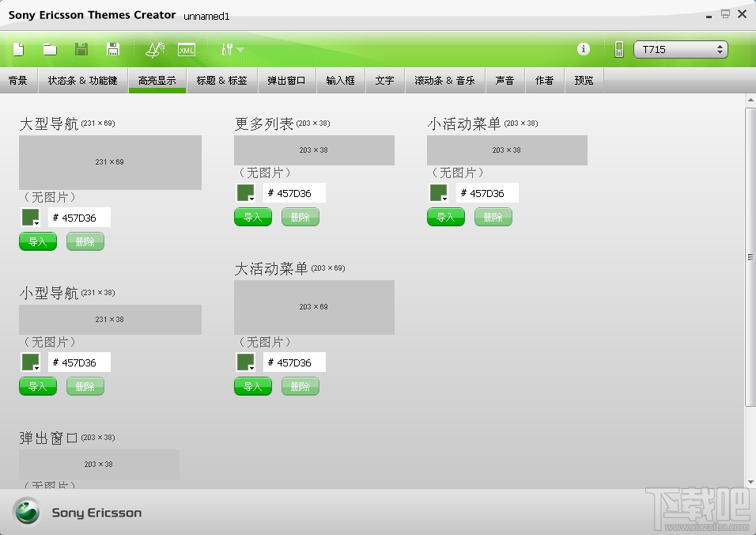Click the vertical scrollbar thumb
Image resolution: width=756 pixels, height=535 pixels.
750,256
